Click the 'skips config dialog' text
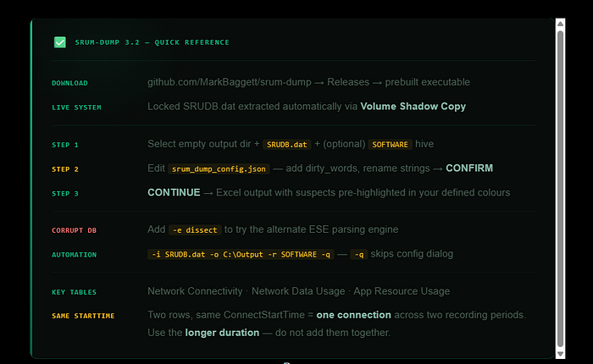The height and width of the screenshot is (364, 593). (x=412, y=254)
